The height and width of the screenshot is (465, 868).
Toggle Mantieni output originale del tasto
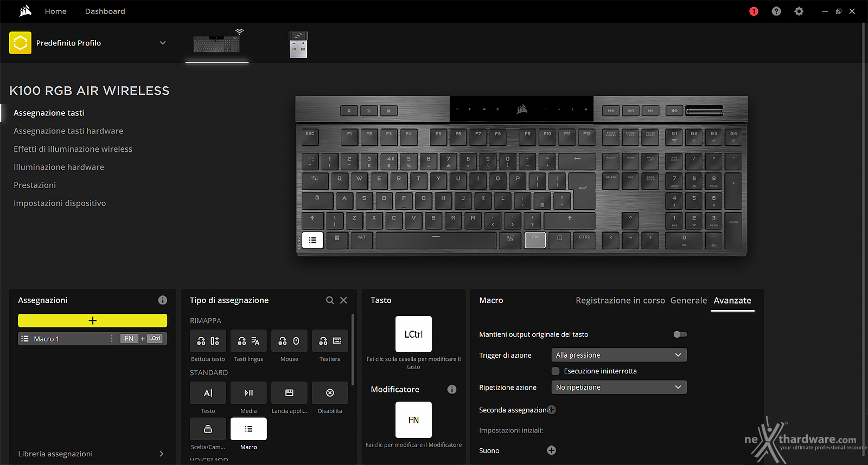[x=680, y=334]
